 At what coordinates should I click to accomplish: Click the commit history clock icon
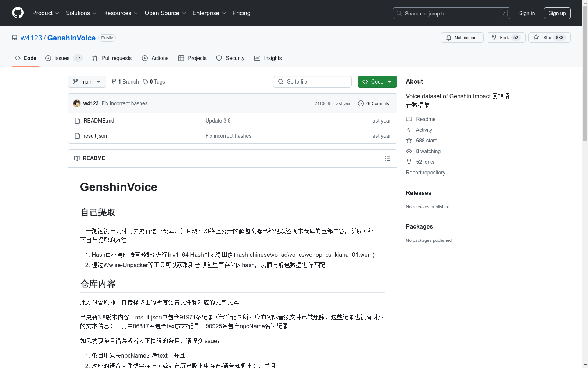point(361,103)
